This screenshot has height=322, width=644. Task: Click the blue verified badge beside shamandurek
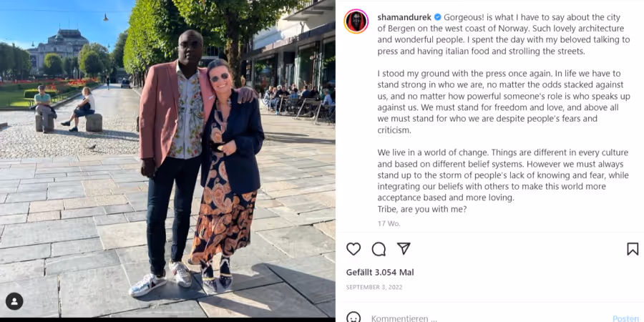click(437, 17)
